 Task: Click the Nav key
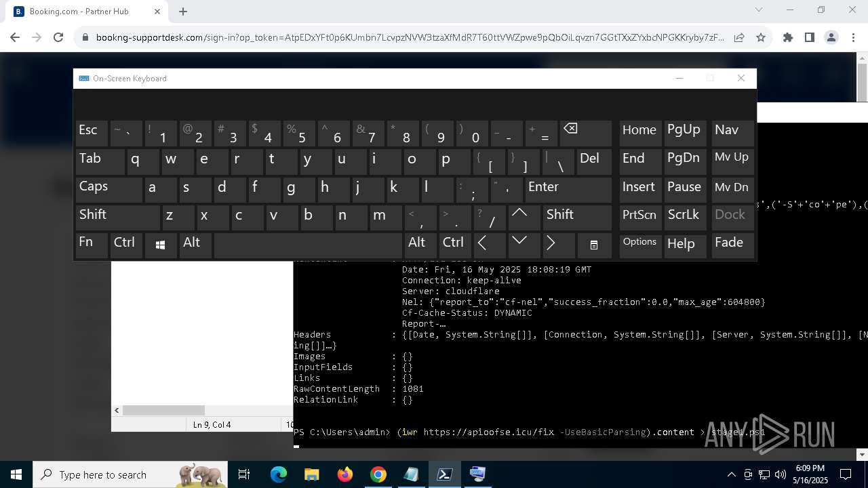(732, 133)
